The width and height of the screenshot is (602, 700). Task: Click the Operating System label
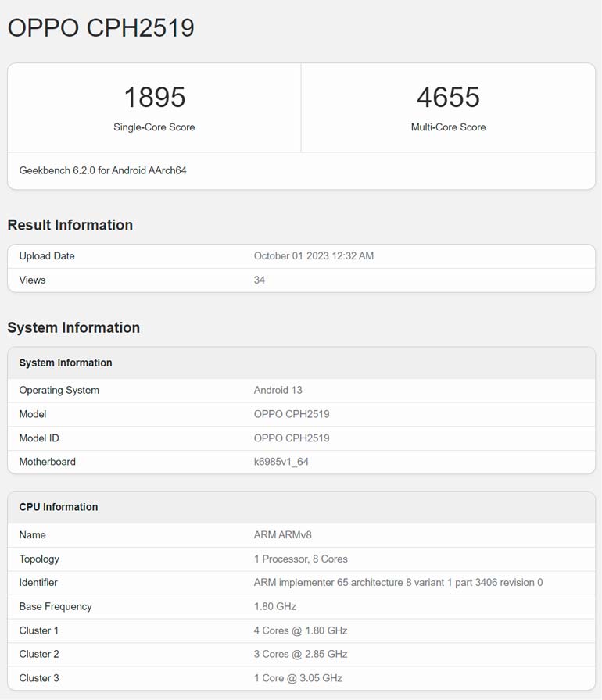pyautogui.click(x=59, y=390)
